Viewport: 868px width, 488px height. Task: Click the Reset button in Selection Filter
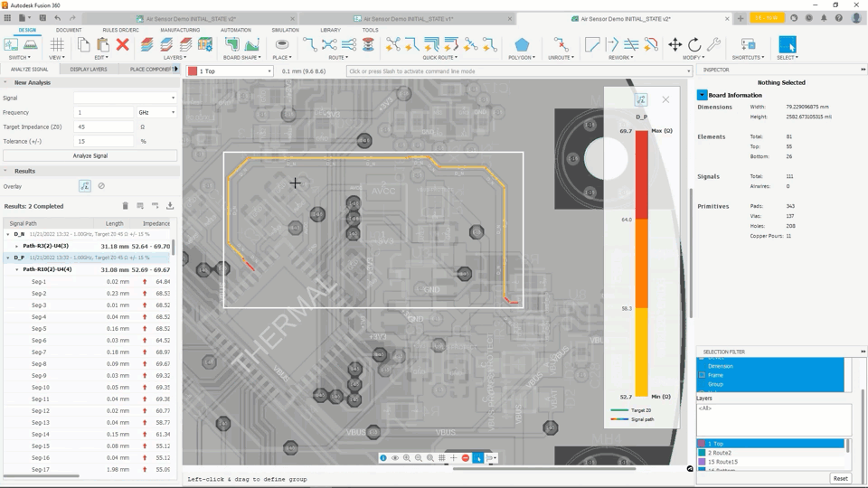pyautogui.click(x=840, y=478)
